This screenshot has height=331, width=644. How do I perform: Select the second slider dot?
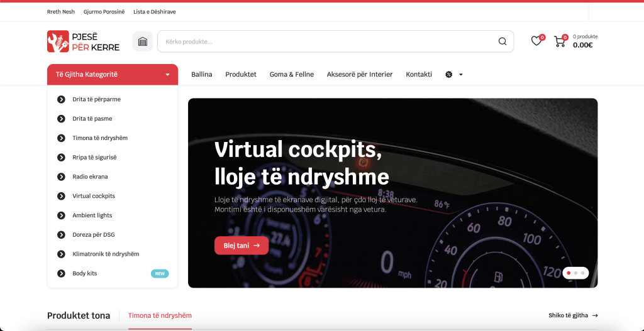click(x=576, y=273)
